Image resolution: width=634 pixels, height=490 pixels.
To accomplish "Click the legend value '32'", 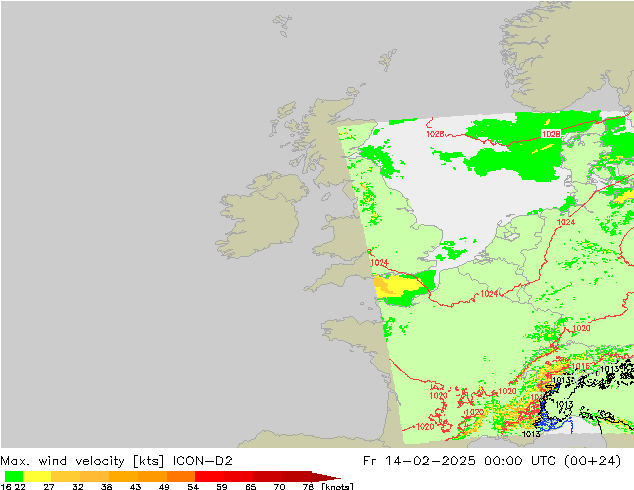I will click(78, 486).
